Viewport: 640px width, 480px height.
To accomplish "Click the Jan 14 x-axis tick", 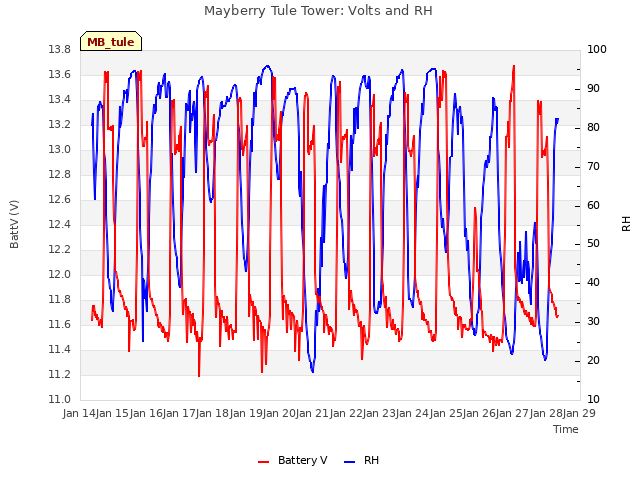I will [79, 413].
